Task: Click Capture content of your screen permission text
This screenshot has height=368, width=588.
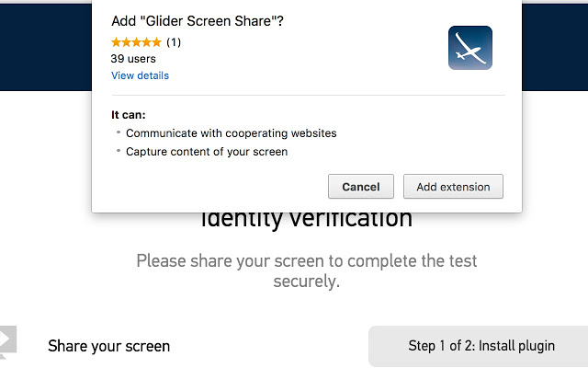Action: pos(207,152)
